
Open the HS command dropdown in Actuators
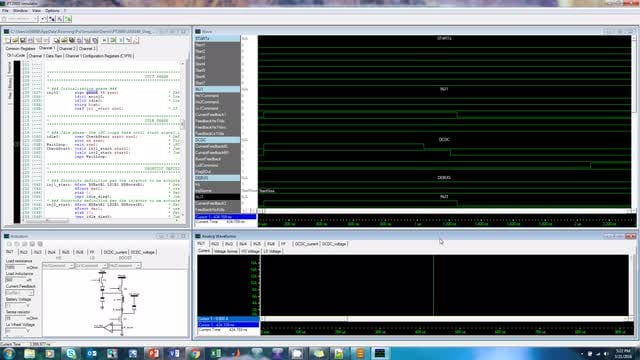pos(58,266)
